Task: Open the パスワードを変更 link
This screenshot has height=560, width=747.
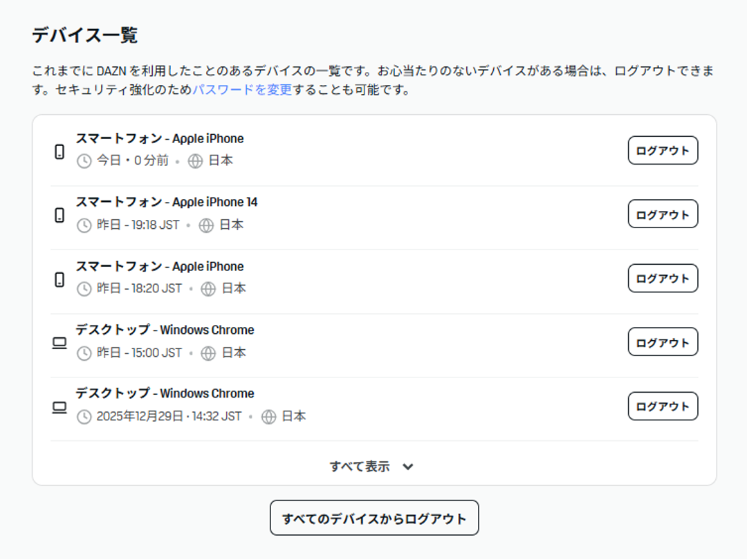Action: [242, 90]
